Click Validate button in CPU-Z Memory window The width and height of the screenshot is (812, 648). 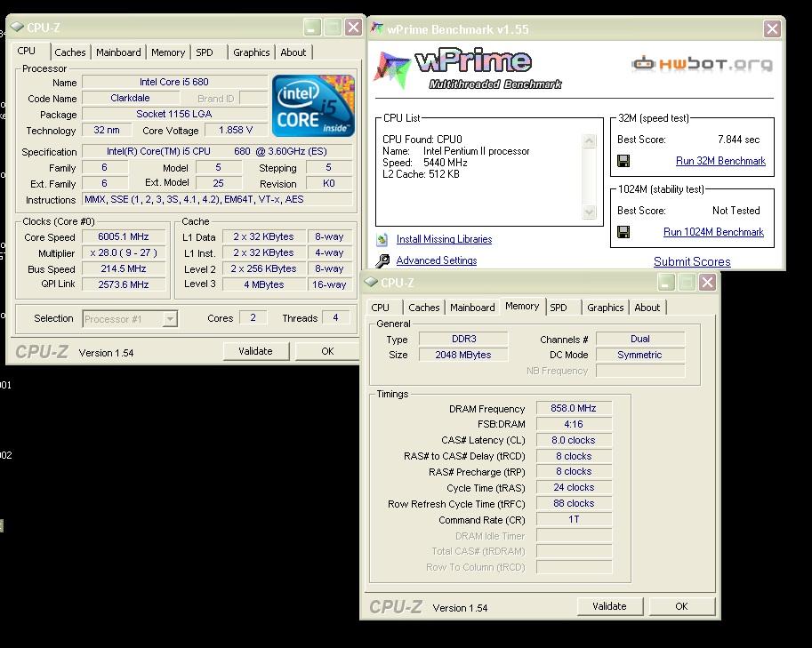[x=609, y=606]
